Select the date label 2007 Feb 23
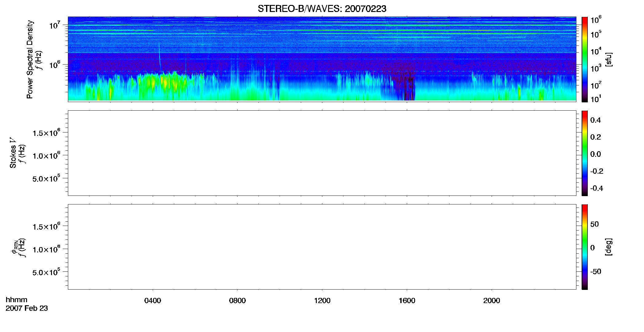 click(27, 308)
